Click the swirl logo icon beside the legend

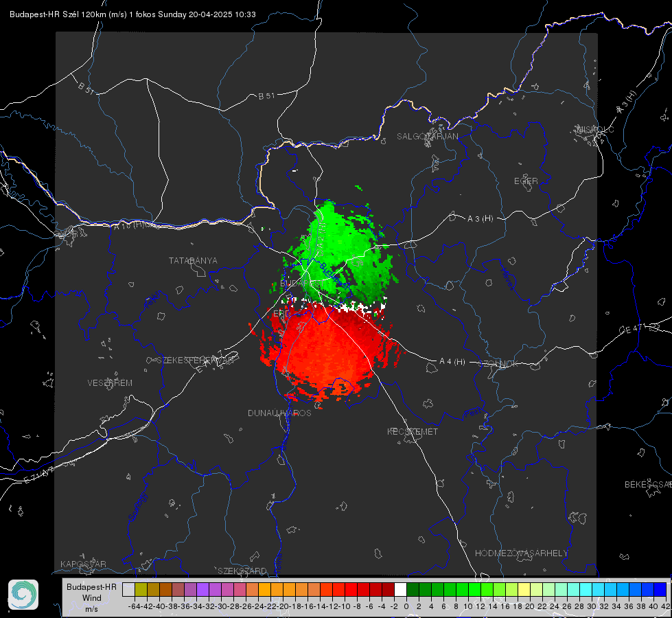tap(23, 595)
